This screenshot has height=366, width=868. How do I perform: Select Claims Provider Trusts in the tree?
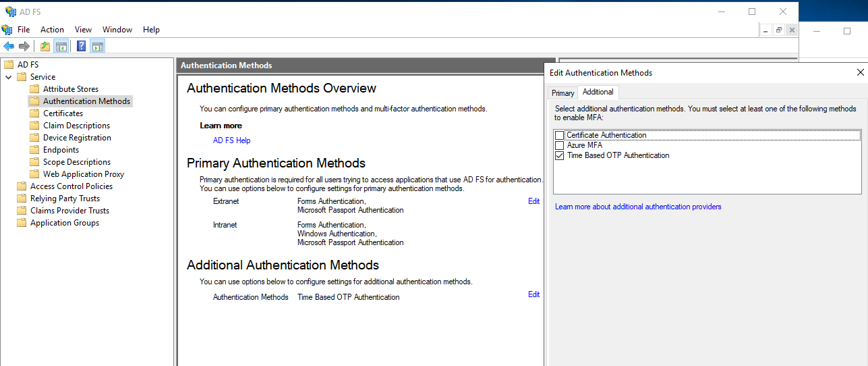tap(69, 211)
